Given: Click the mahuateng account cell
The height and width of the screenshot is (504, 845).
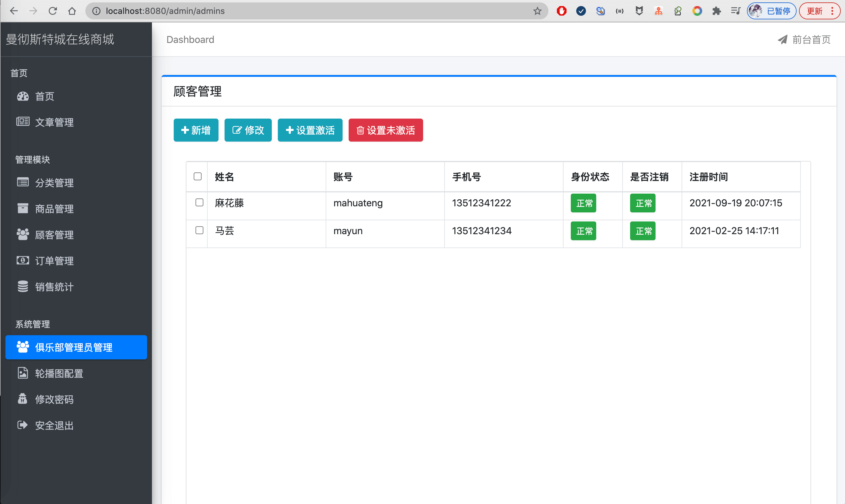Looking at the screenshot, I should 358,203.
